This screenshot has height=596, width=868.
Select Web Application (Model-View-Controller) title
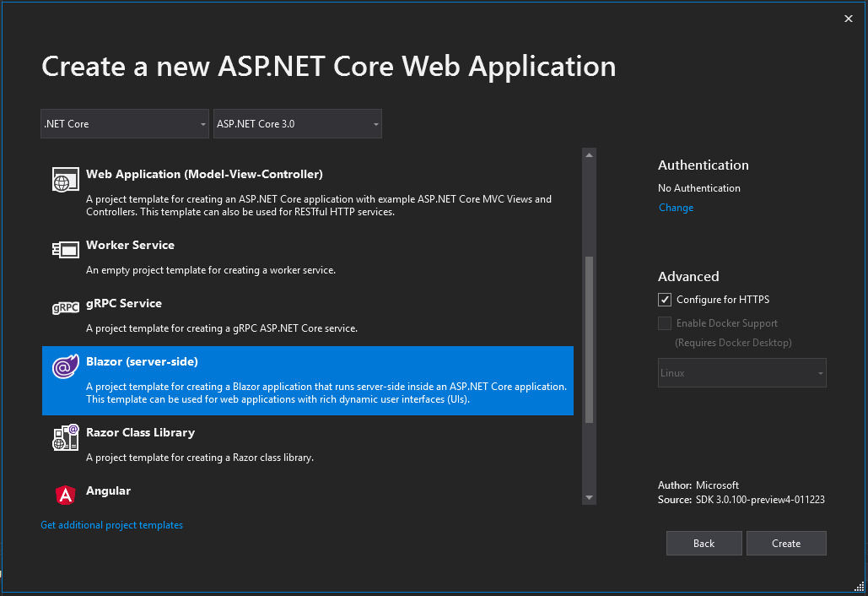click(204, 174)
